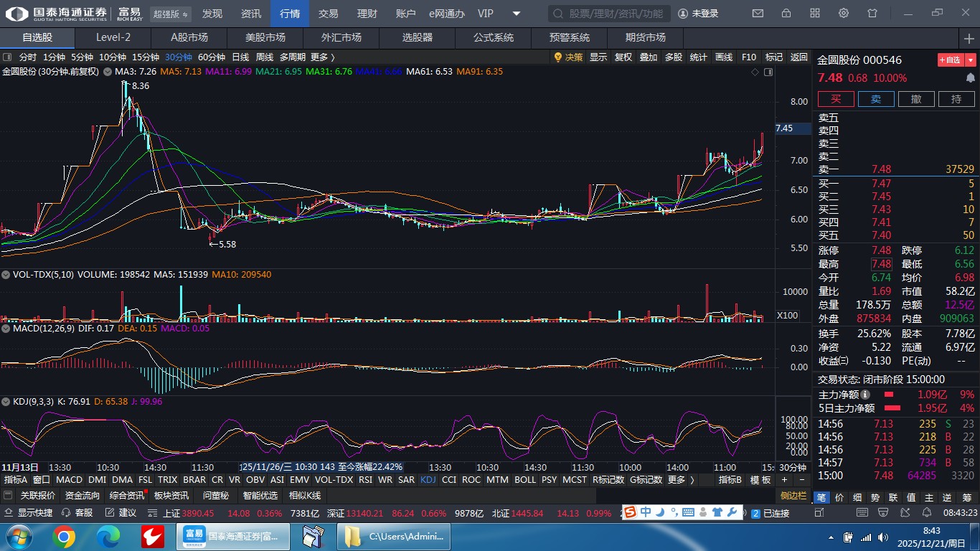Zoom in chart with plus button
Viewport: 980px width, 551px height.
pos(784,480)
